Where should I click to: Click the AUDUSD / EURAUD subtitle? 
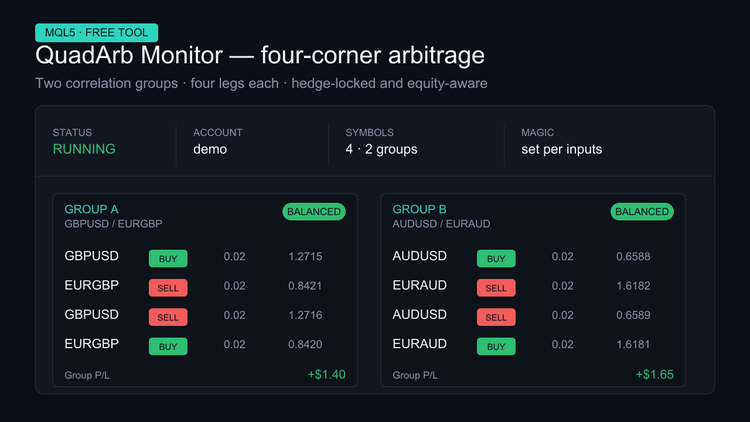coord(441,224)
